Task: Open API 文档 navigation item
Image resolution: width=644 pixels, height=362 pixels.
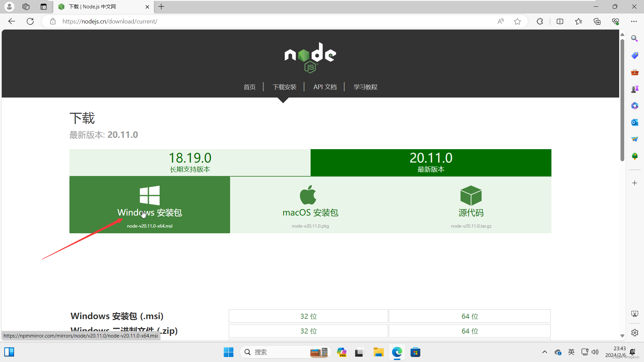Action: [x=325, y=87]
